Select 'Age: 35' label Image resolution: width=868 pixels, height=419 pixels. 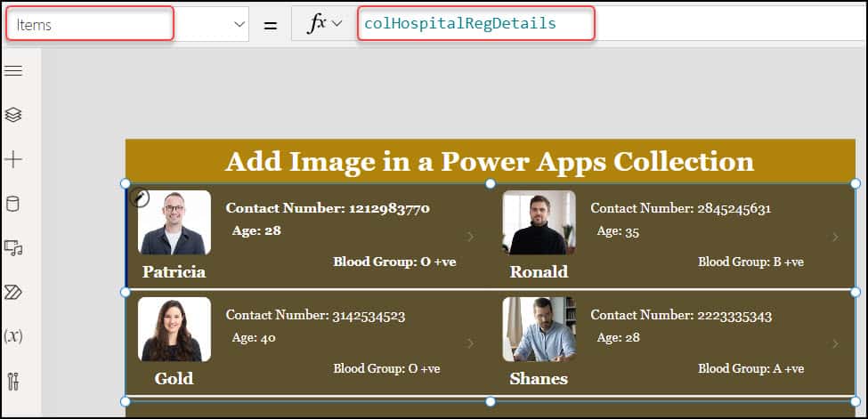(x=618, y=231)
